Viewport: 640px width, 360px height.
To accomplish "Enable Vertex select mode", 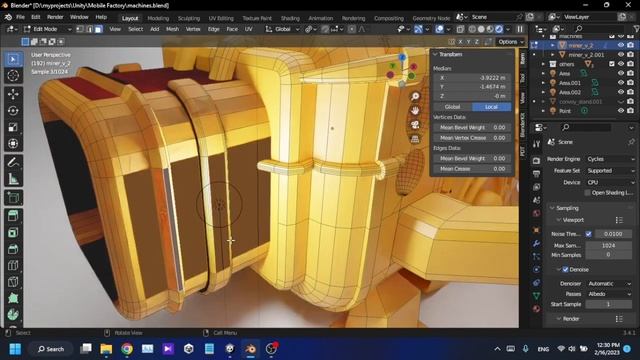I will coord(80,29).
